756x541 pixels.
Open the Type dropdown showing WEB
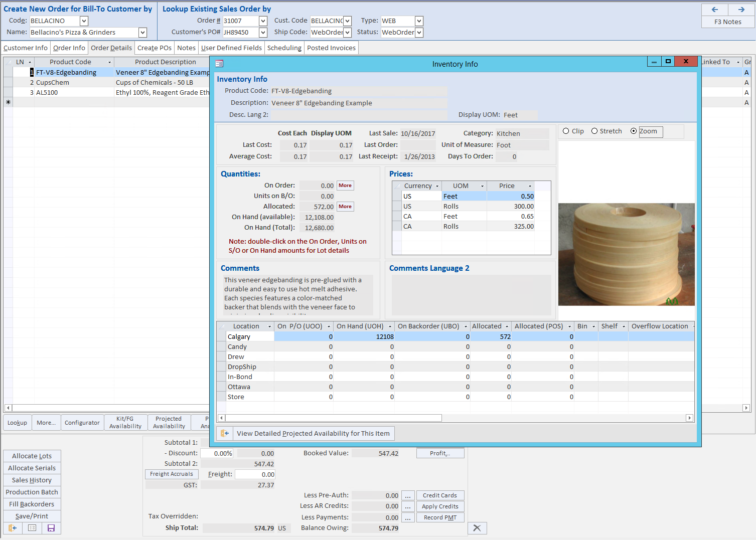pyautogui.click(x=418, y=21)
